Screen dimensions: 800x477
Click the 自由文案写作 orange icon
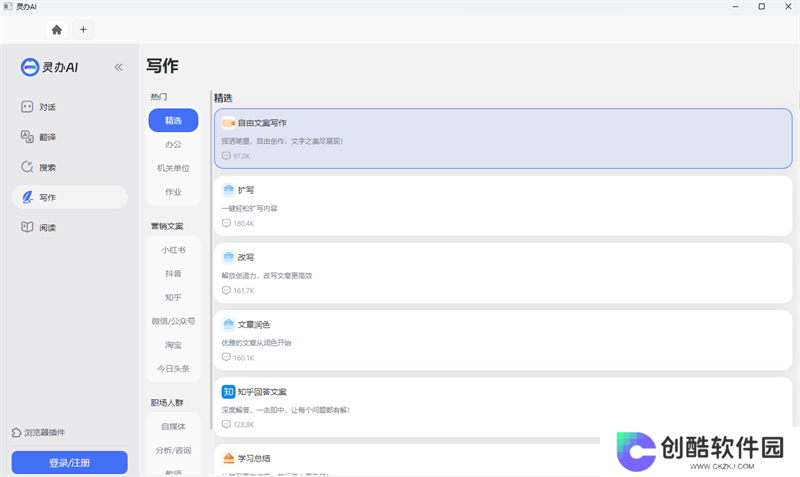[228, 122]
